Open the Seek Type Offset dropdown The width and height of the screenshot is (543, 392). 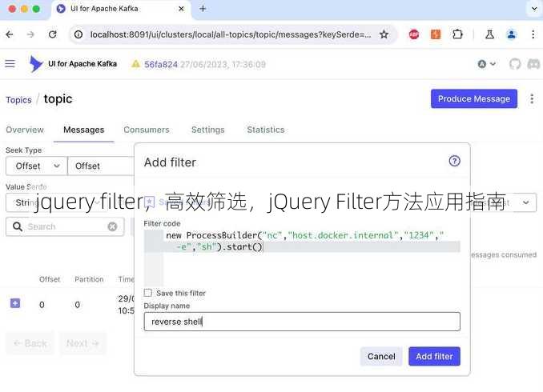[36, 166]
